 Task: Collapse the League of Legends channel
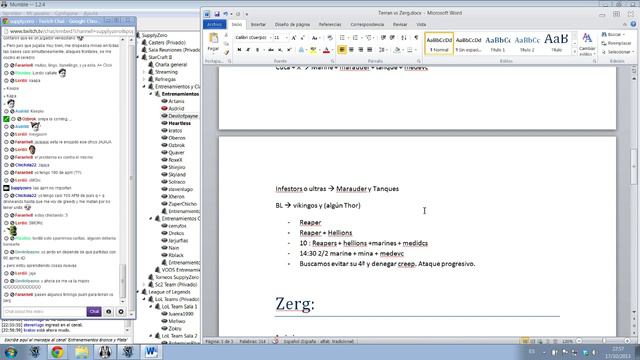(x=138, y=292)
